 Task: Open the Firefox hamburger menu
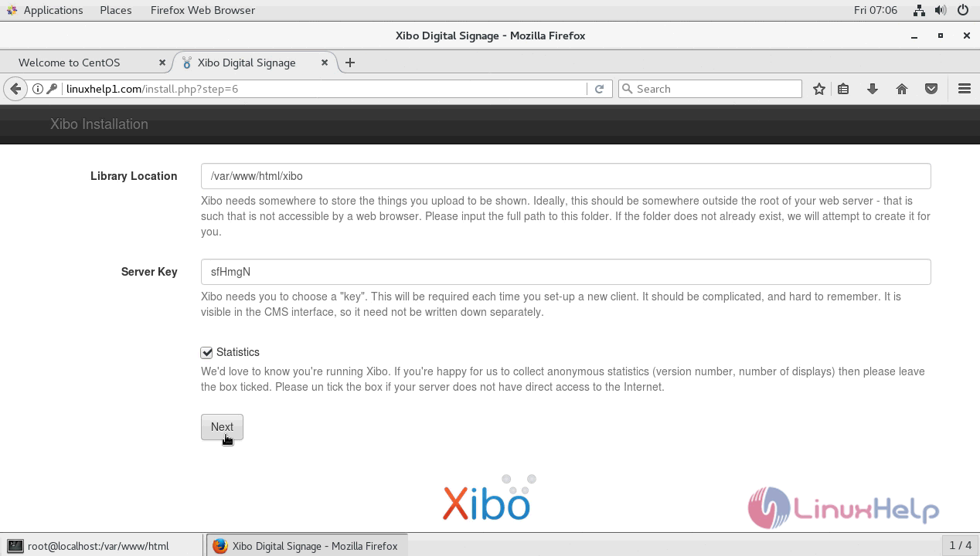[965, 89]
